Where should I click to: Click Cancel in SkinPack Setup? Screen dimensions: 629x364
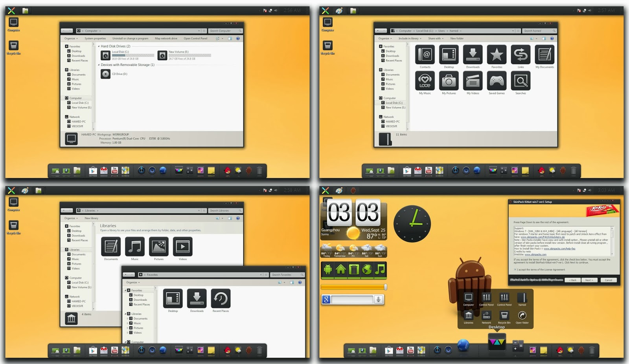609,280
